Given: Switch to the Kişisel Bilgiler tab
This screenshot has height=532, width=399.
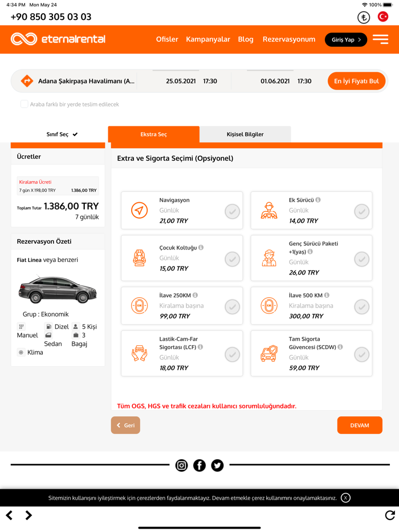Looking at the screenshot, I should pyautogui.click(x=245, y=134).
